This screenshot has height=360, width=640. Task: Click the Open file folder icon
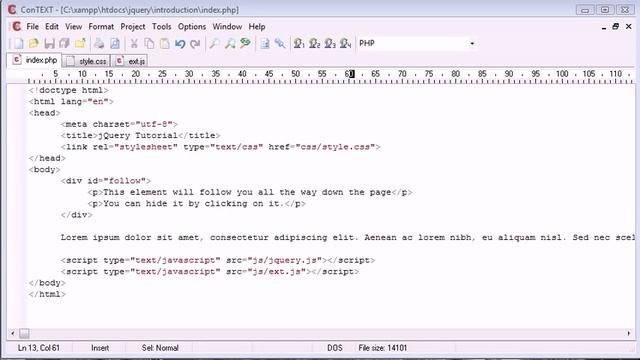coord(34,43)
